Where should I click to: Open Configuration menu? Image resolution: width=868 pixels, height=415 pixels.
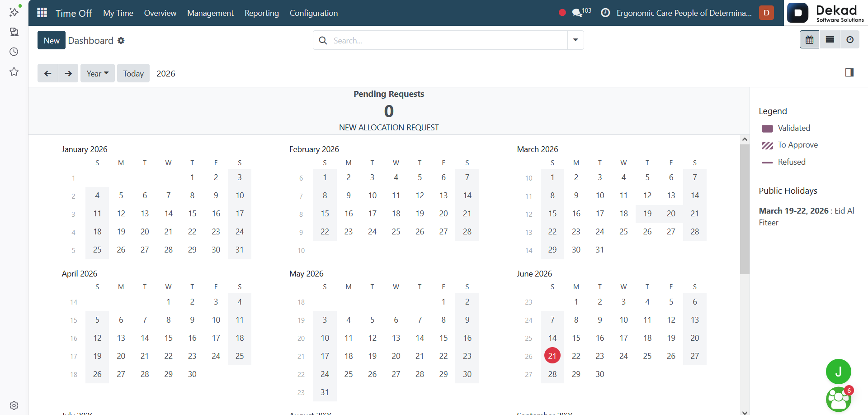click(x=314, y=13)
